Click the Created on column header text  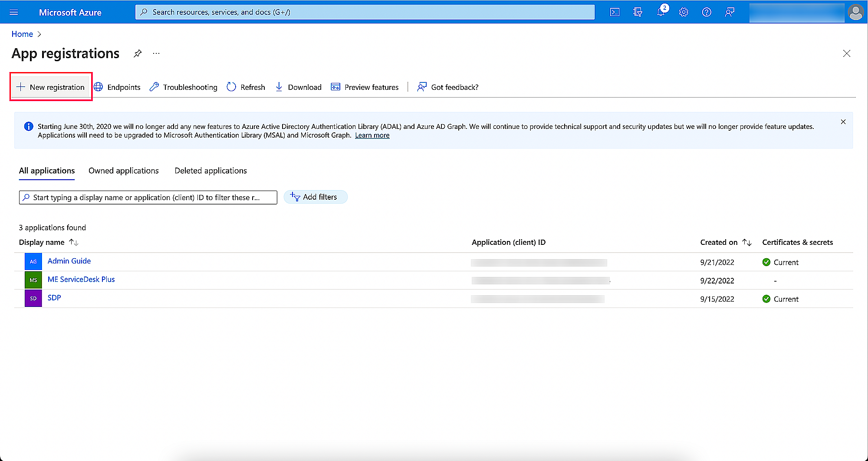719,242
